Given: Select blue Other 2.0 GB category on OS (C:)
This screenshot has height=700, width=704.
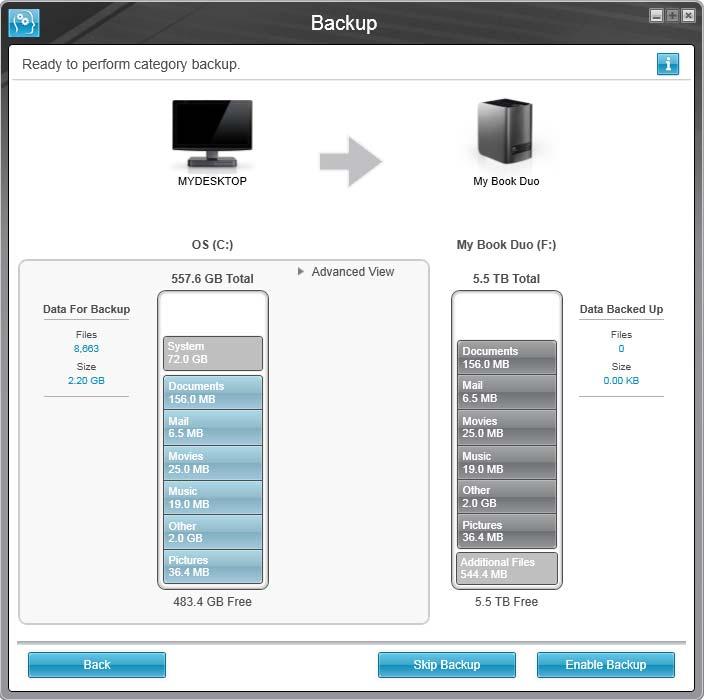Looking at the screenshot, I should pos(213,532).
